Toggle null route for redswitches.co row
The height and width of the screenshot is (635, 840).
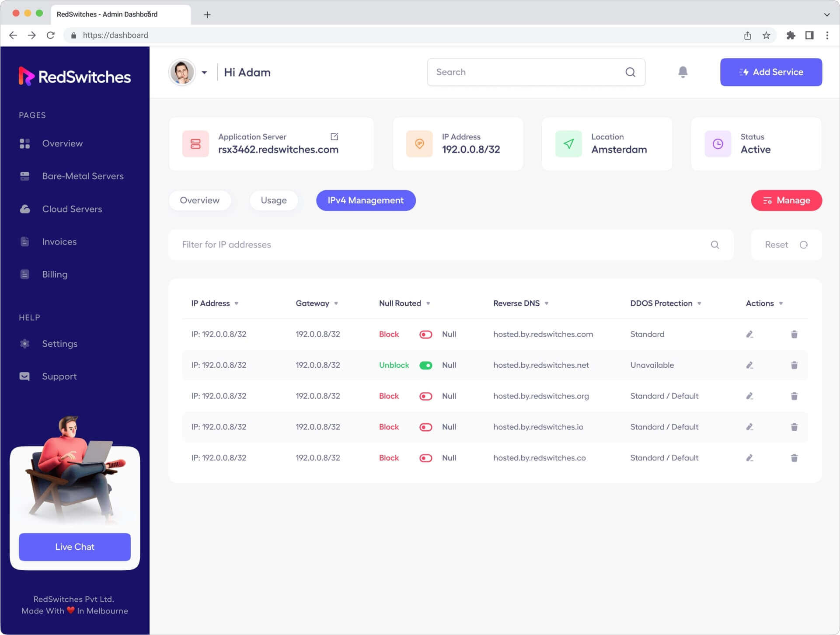(425, 458)
